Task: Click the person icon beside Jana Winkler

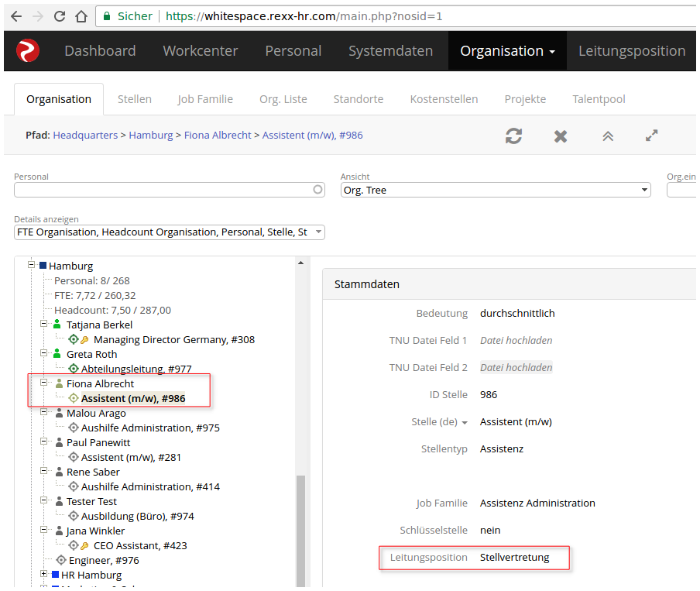Action: pyautogui.click(x=59, y=531)
